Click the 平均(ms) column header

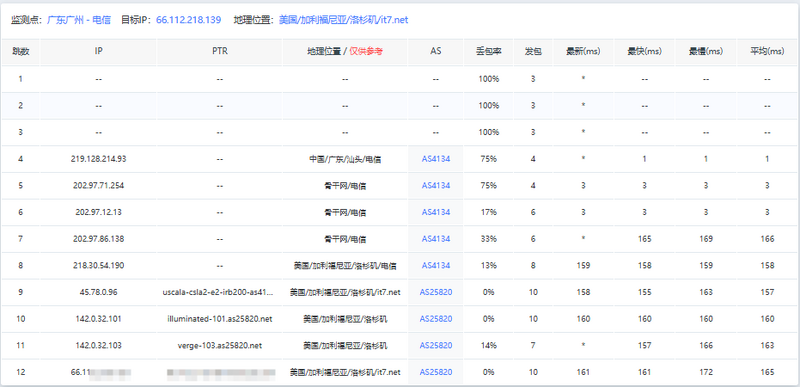click(767, 51)
